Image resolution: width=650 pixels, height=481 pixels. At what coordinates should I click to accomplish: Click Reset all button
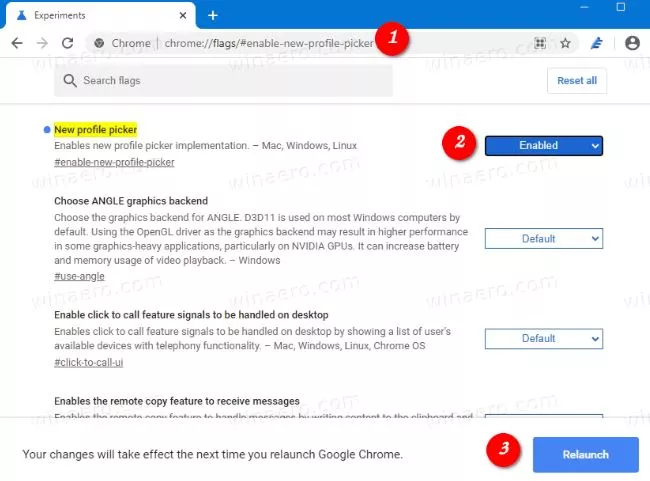point(577,80)
